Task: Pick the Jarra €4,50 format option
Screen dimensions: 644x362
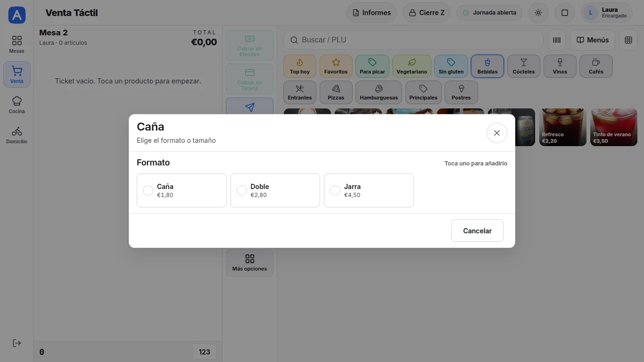Action: pyautogui.click(x=369, y=190)
